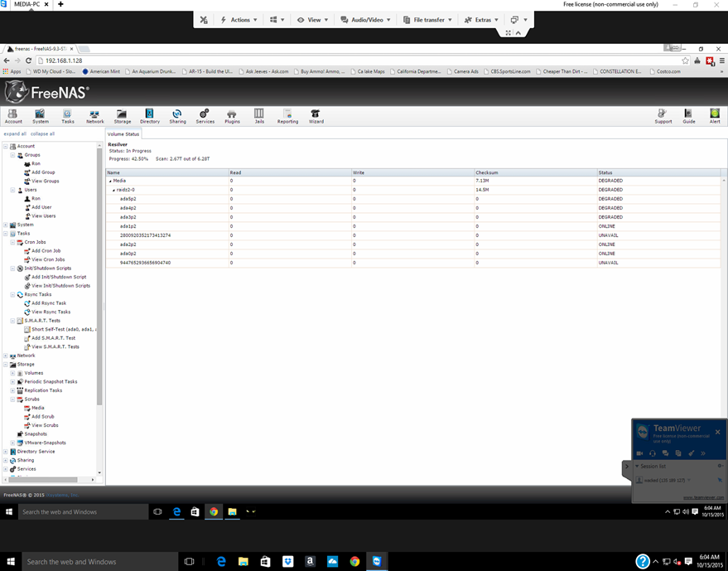Click the browser address bar
The image size is (728, 571).
(358, 60)
